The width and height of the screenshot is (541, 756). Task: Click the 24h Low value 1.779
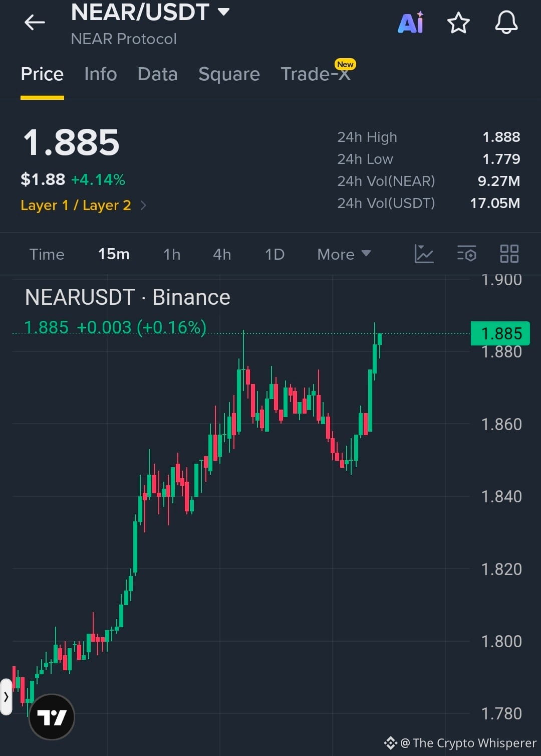pyautogui.click(x=501, y=159)
